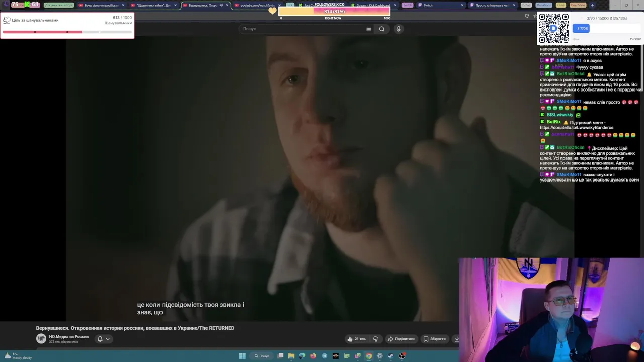The width and height of the screenshot is (644, 362).
Task: Open File Explorer from taskbar
Action: click(291, 356)
